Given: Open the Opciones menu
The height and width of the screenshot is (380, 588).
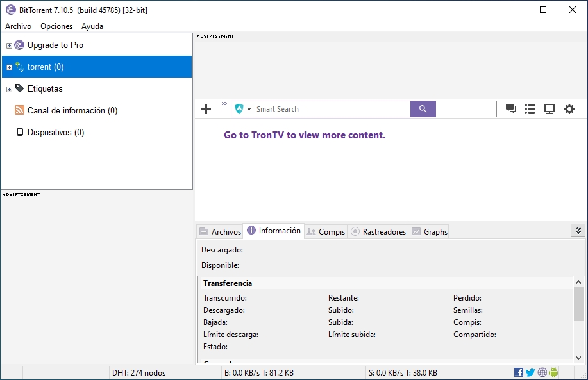Looking at the screenshot, I should pos(56,26).
